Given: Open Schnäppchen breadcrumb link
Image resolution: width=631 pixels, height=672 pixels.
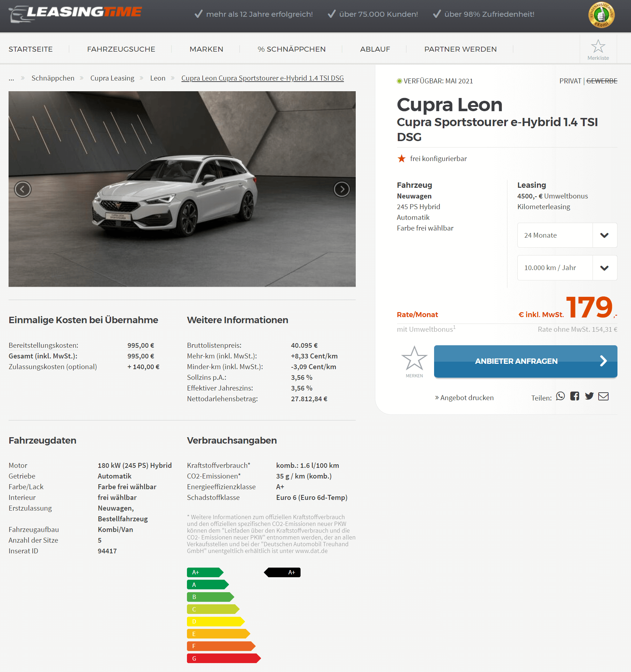Looking at the screenshot, I should point(53,78).
